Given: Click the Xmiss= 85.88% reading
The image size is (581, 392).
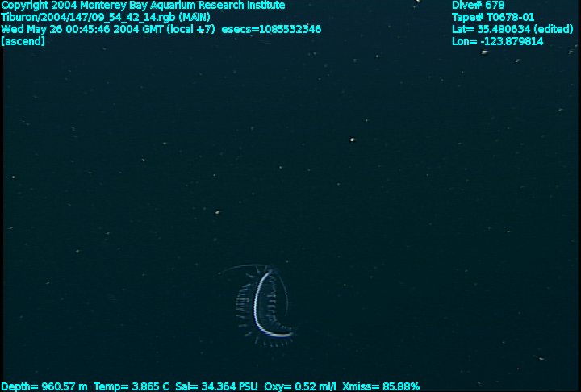Looking at the screenshot, I should pos(381,386).
